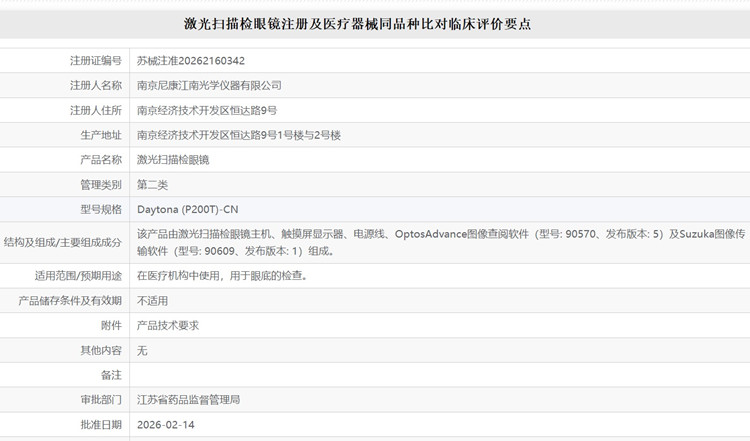
Task: Click the 批准日期 label
Action: tap(101, 425)
